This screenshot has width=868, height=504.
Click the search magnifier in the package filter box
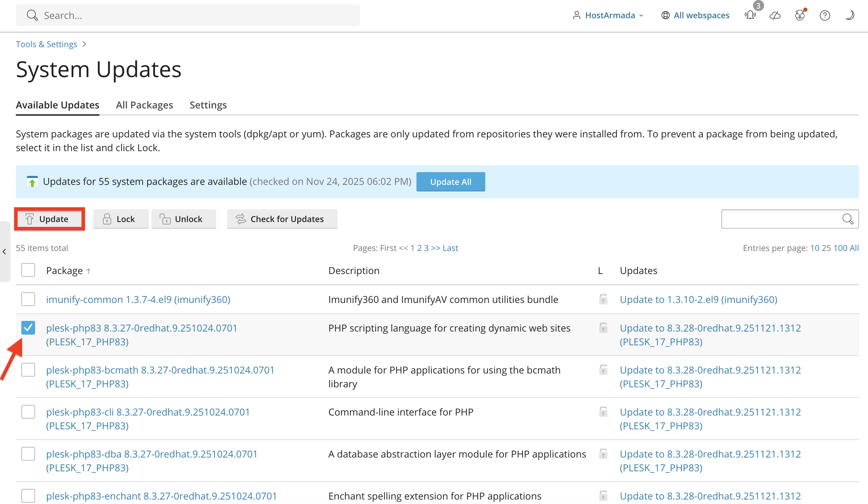pos(848,219)
